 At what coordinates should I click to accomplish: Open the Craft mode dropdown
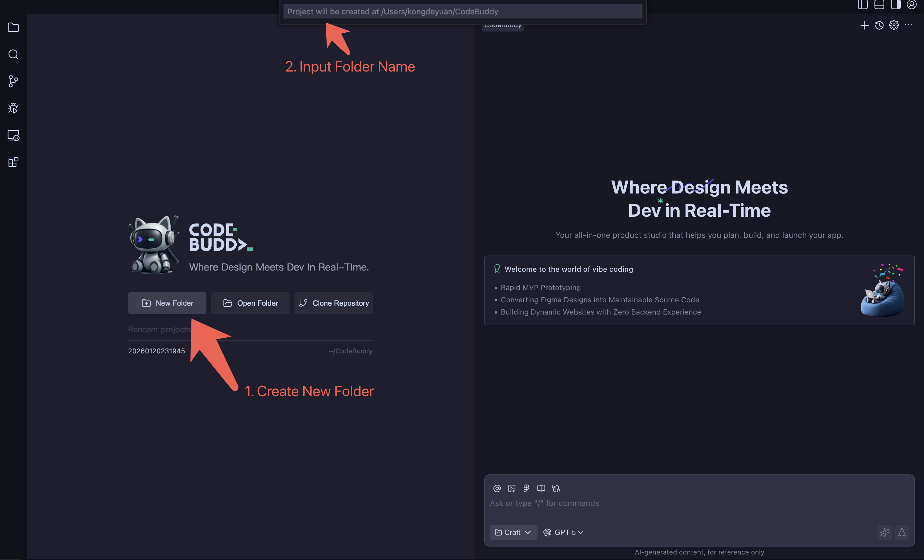(513, 532)
